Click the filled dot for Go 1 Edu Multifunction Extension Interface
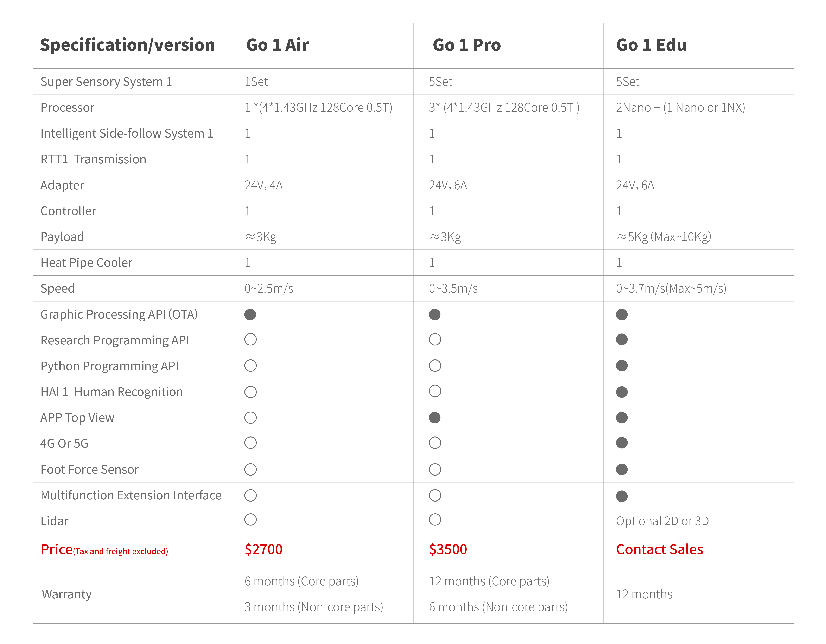 point(621,496)
